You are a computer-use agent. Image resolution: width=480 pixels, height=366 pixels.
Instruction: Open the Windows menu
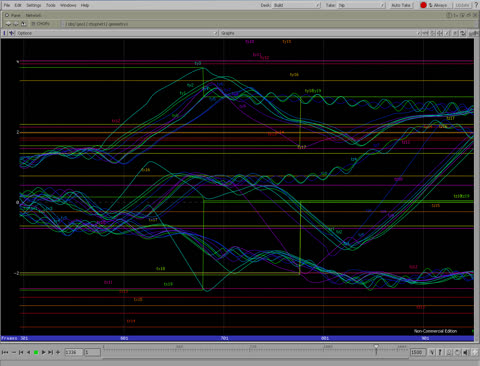[68, 5]
